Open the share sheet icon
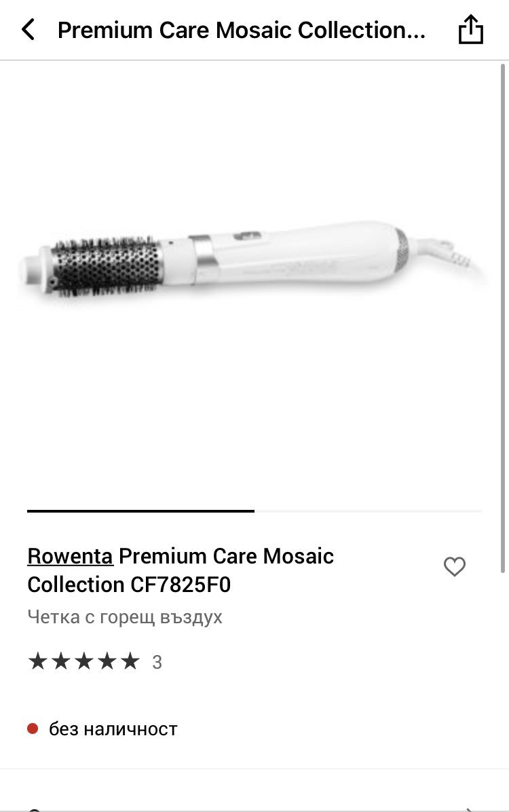This screenshot has height=812, width=509. (x=471, y=29)
